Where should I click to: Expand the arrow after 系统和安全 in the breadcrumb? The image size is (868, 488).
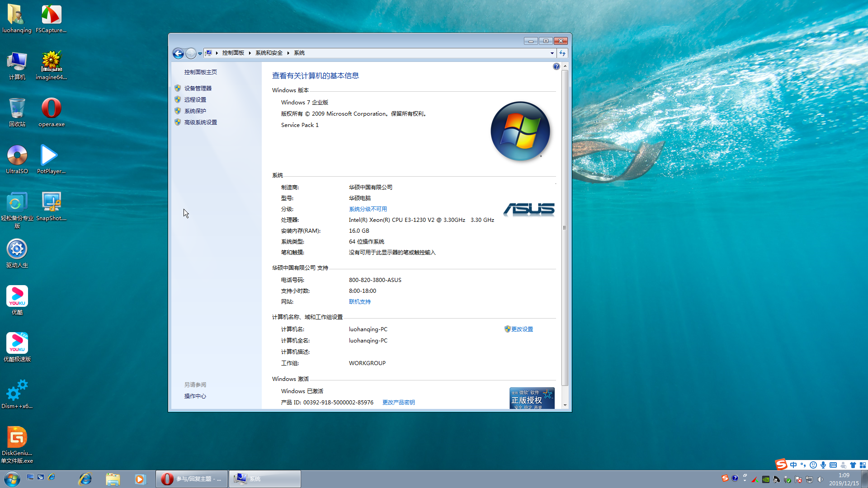click(288, 53)
